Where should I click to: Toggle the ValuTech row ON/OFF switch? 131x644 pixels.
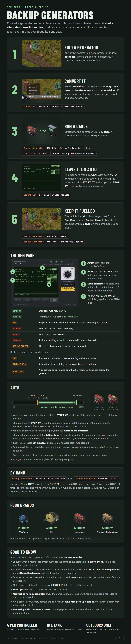(54, 280)
